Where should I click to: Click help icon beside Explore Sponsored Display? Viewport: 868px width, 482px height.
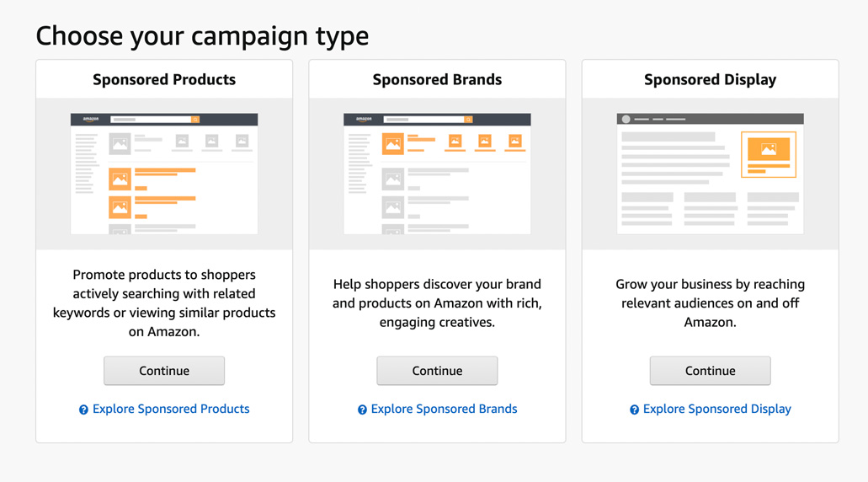click(635, 410)
